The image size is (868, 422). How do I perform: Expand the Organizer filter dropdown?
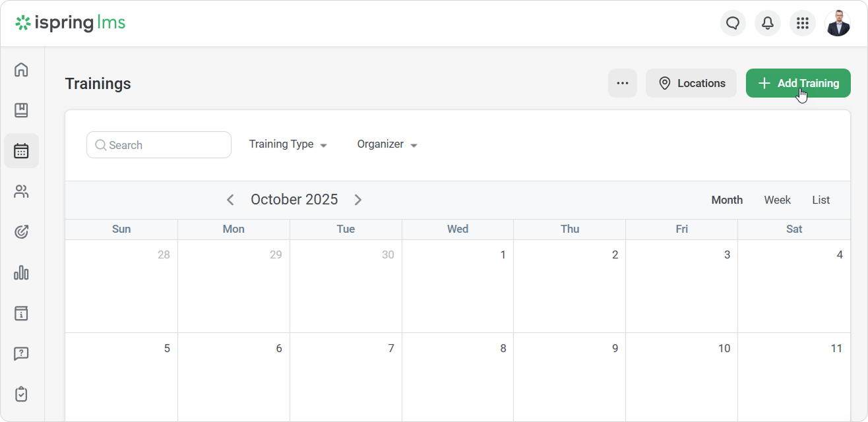[x=387, y=144]
